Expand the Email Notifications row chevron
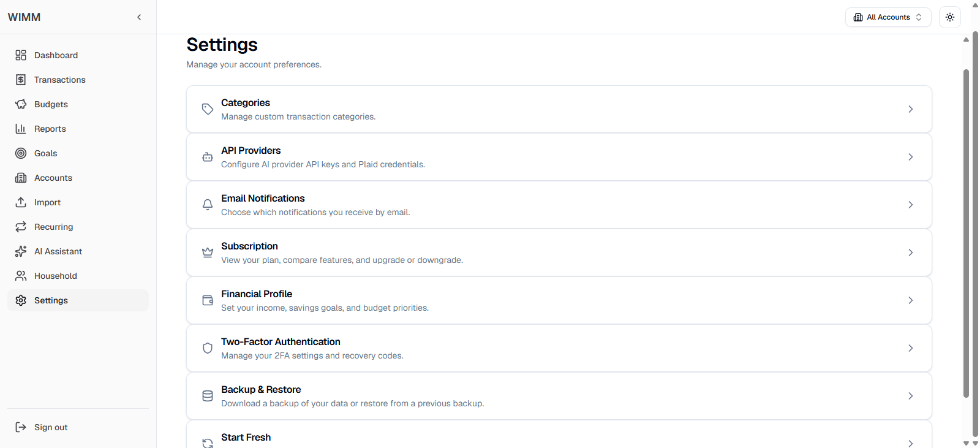The height and width of the screenshot is (448, 980). tap(911, 205)
